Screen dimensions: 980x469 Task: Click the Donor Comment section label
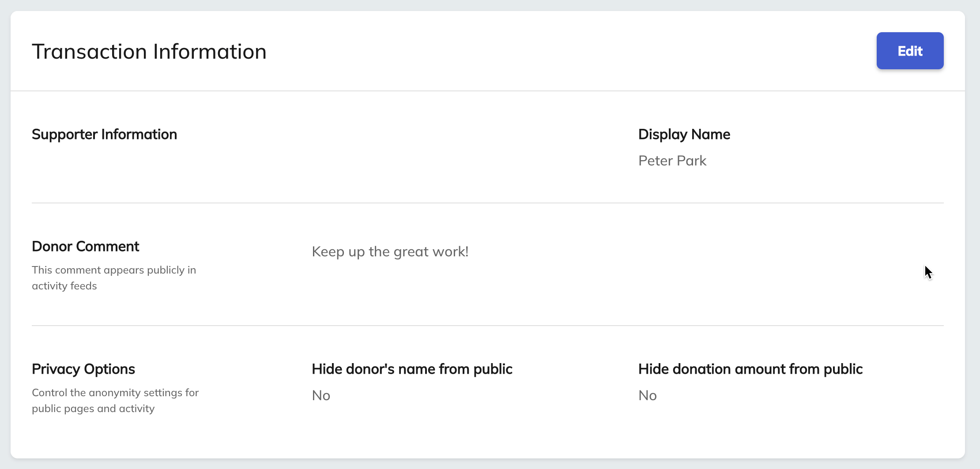[x=85, y=246]
